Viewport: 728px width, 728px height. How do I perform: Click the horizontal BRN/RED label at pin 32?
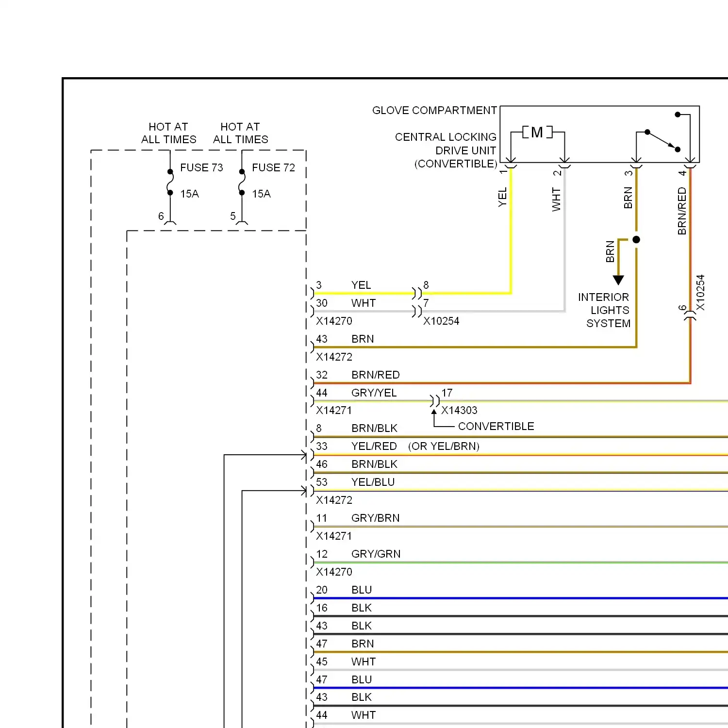(376, 375)
